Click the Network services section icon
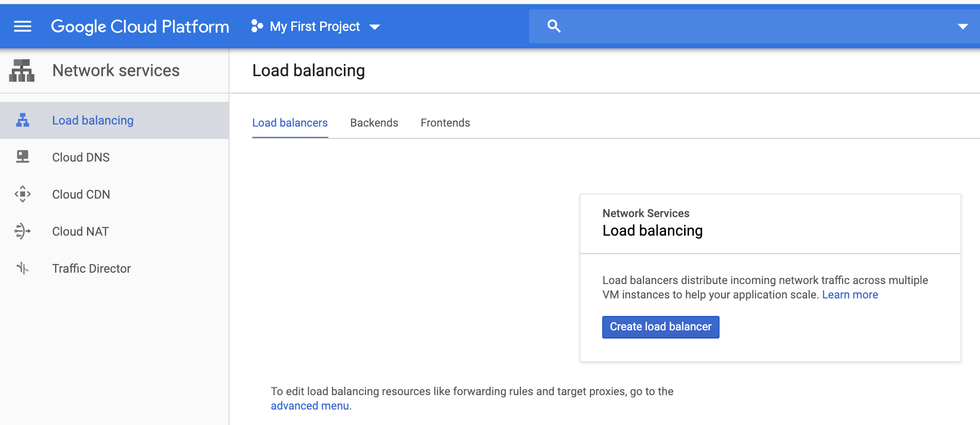This screenshot has height=425, width=980. point(22,70)
